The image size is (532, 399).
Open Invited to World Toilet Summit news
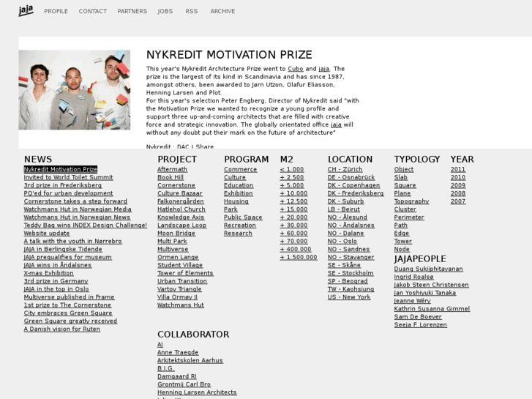tap(68, 177)
